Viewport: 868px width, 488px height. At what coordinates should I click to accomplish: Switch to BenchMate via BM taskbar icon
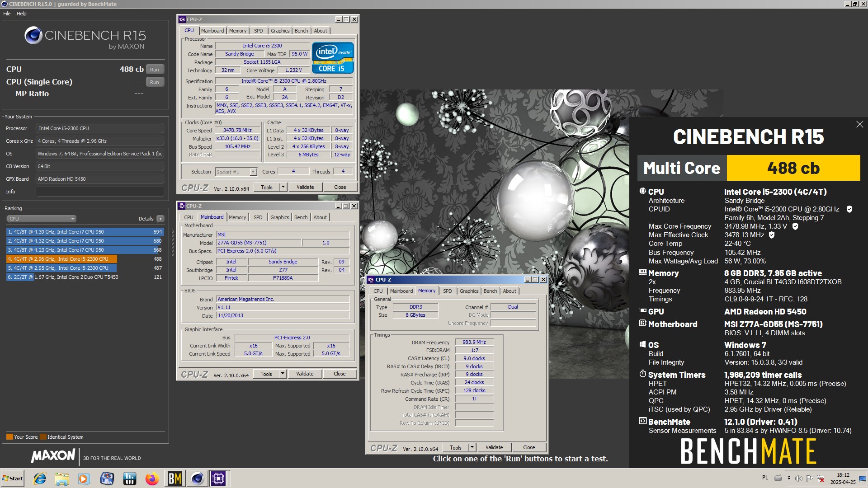[x=175, y=479]
